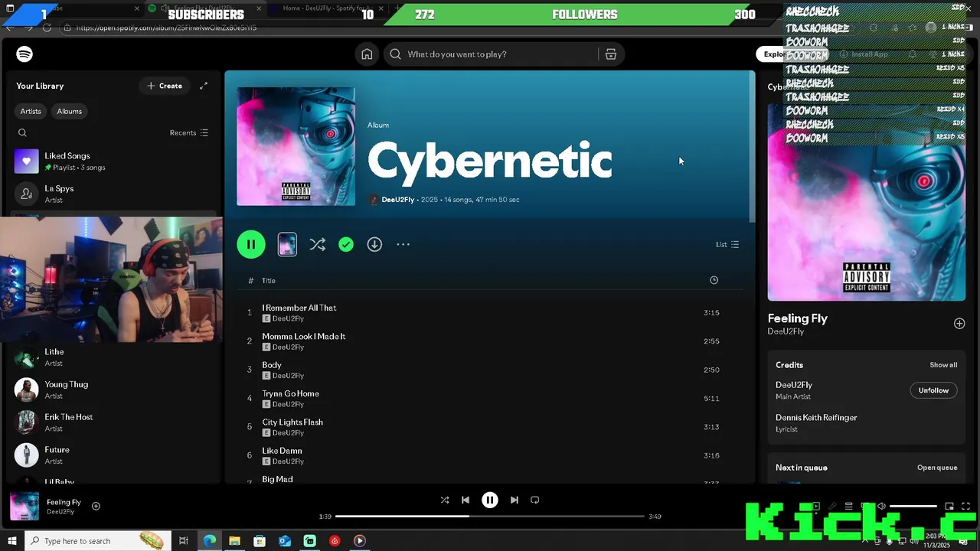The width and height of the screenshot is (980, 551).
Task: Open Windows Start menu
Action: pos(11,541)
